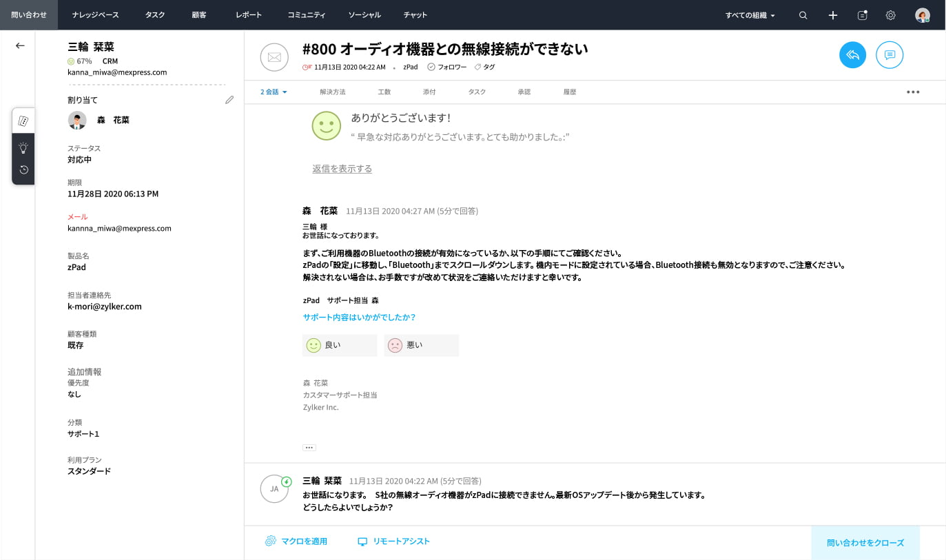
Task: Click mail value kannna_miwa@mexpress.com
Action: pos(119,228)
